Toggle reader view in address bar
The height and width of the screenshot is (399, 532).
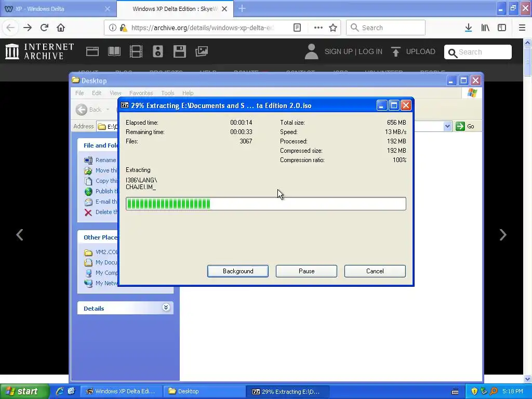[297, 28]
